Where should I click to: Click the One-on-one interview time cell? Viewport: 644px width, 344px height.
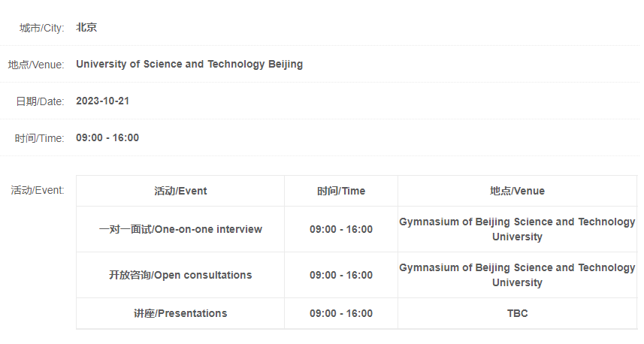(341, 229)
